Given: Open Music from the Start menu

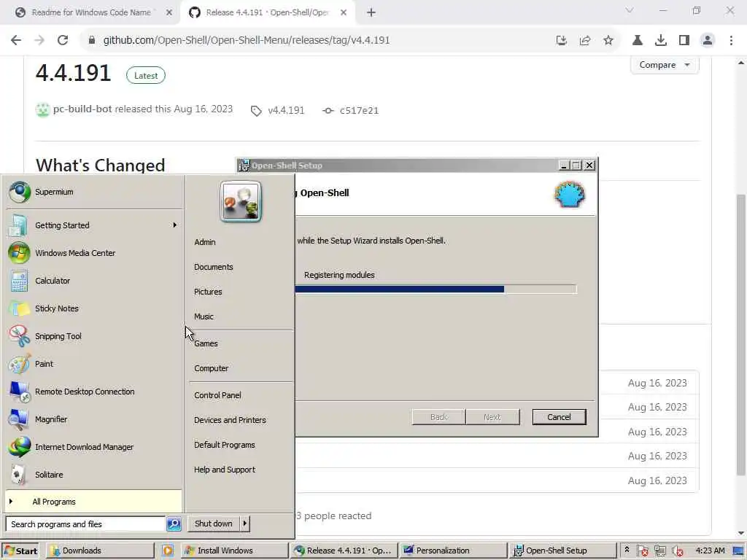Looking at the screenshot, I should pyautogui.click(x=204, y=316).
